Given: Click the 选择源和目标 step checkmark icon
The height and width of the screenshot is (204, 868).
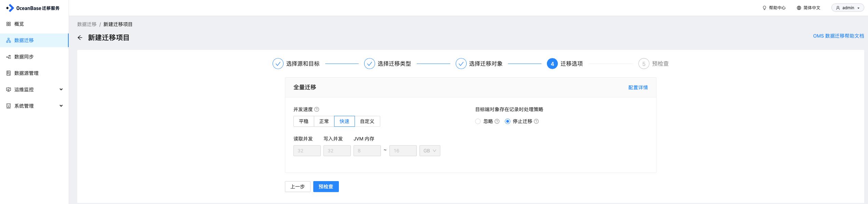Looking at the screenshot, I should (278, 64).
